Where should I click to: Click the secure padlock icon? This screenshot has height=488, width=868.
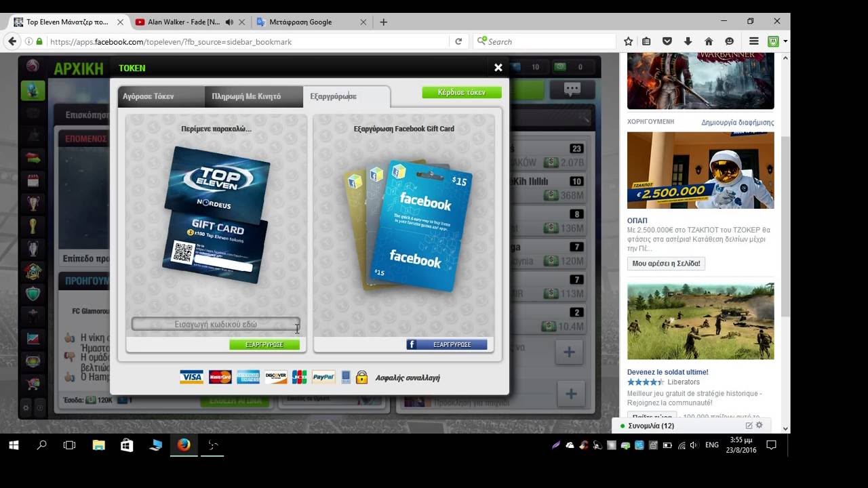point(361,378)
